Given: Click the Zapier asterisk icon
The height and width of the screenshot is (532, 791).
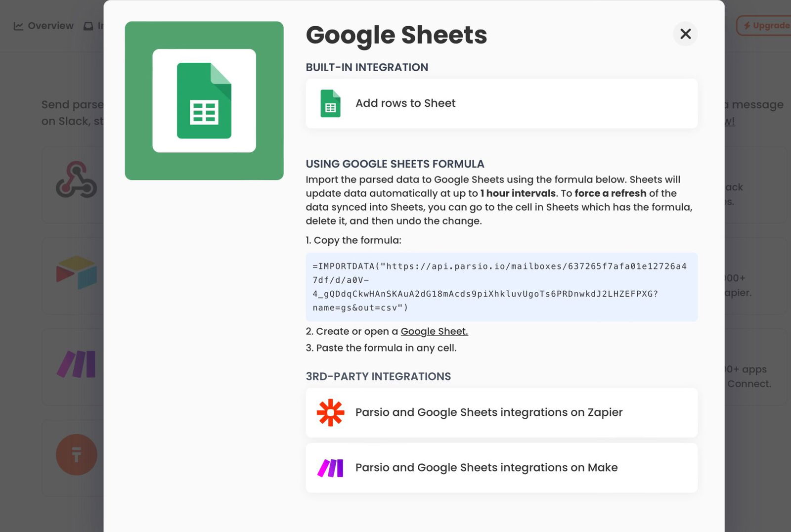Looking at the screenshot, I should pos(330,412).
